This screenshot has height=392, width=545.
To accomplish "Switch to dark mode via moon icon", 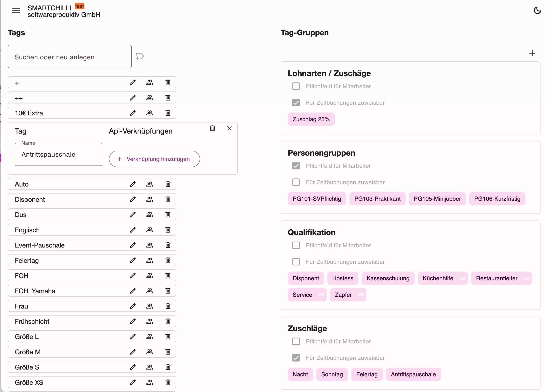I will (x=537, y=10).
